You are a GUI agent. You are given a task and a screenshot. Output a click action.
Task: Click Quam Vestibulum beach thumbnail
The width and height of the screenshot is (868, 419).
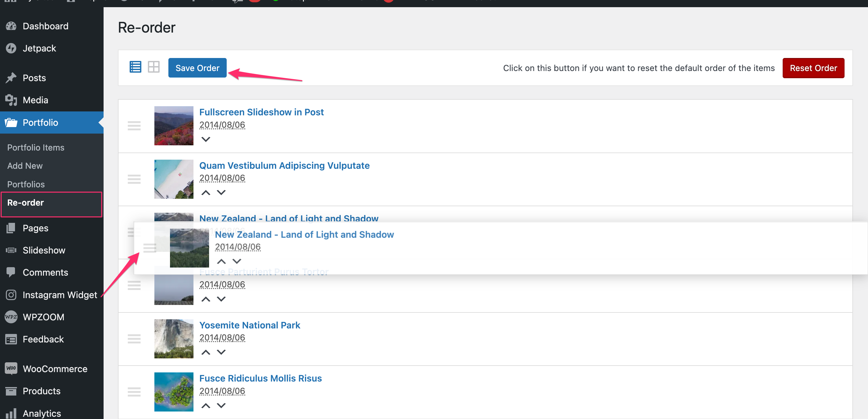tap(174, 179)
